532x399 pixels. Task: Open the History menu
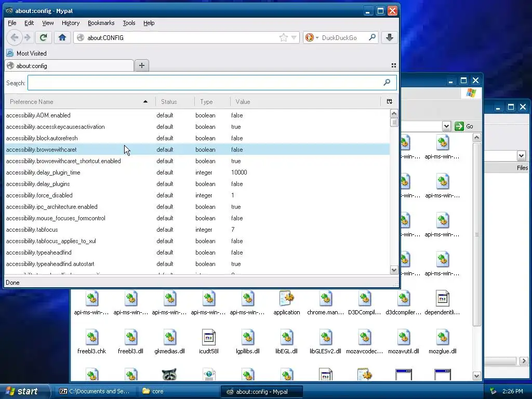[71, 23]
